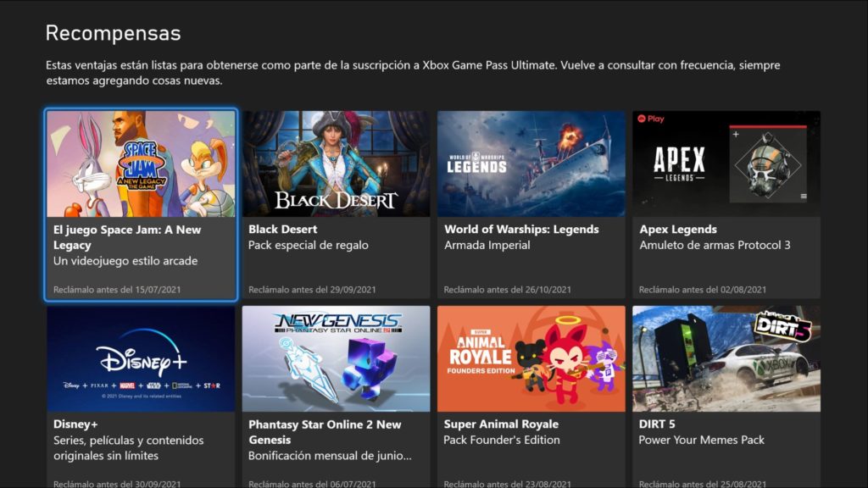The image size is (868, 488).
Task: Click the "Pack especial de regalo" description
Action: coord(309,245)
